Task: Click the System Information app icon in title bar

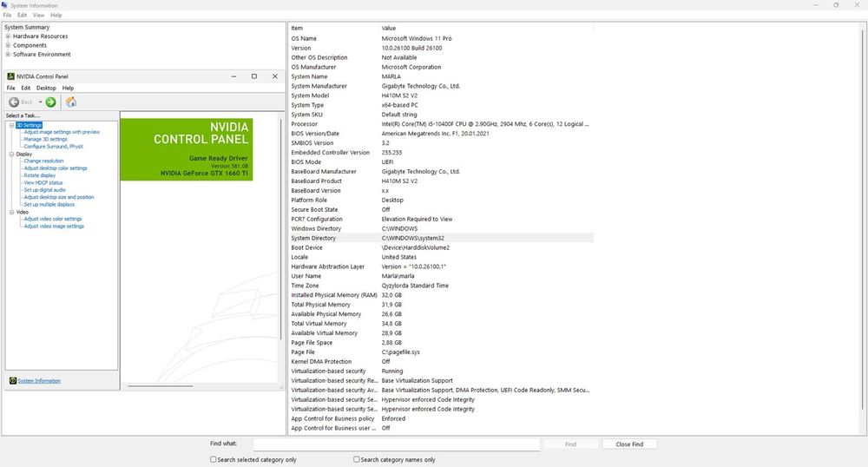Action: [x=4, y=5]
